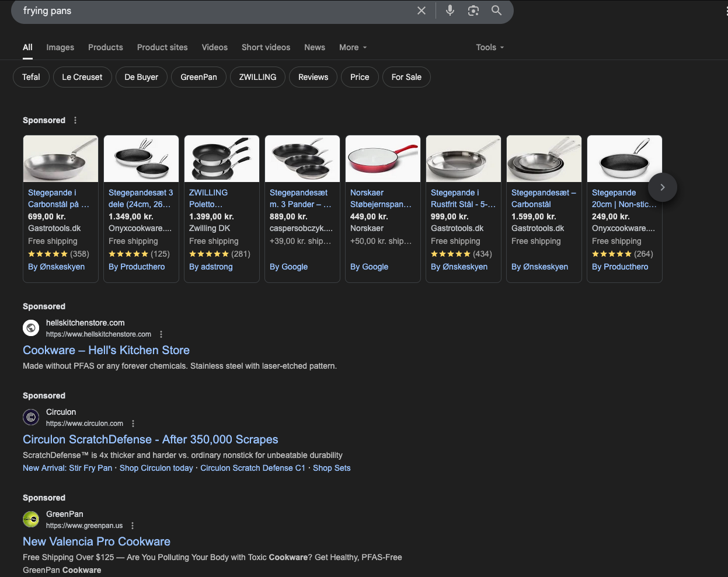
Task: Open ZWILLING Poletto product title link
Action: (208, 198)
